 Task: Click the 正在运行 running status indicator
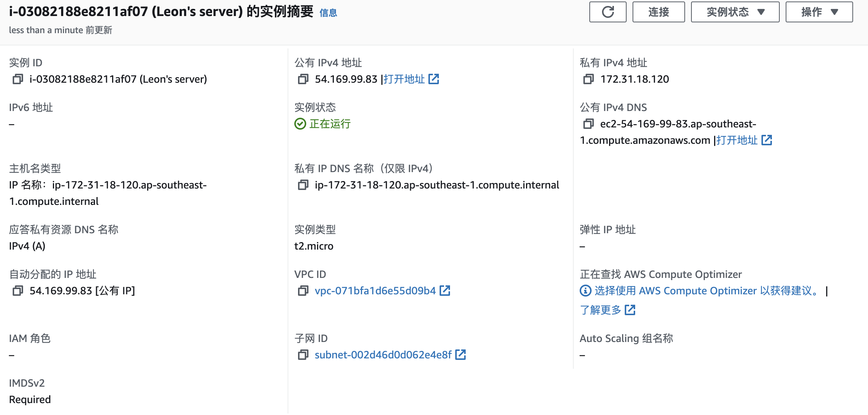tap(329, 124)
